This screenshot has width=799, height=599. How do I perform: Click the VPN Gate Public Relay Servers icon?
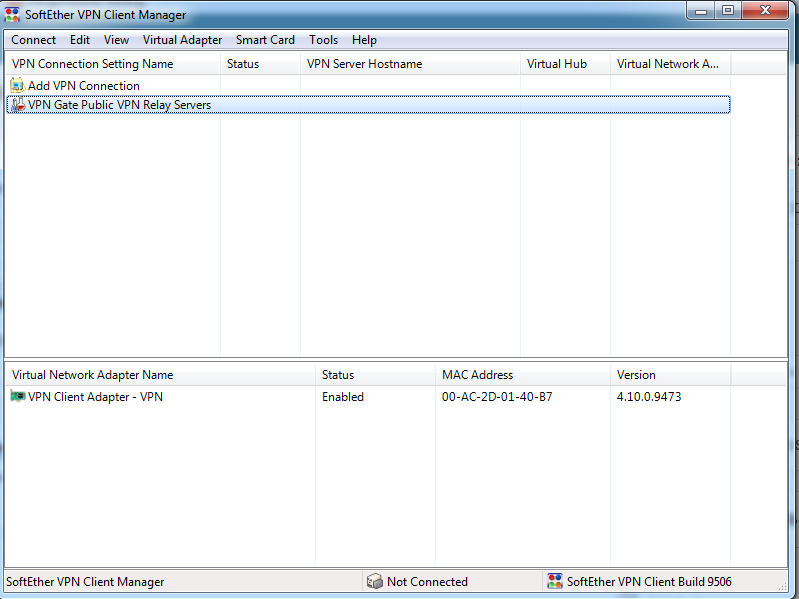pos(17,105)
